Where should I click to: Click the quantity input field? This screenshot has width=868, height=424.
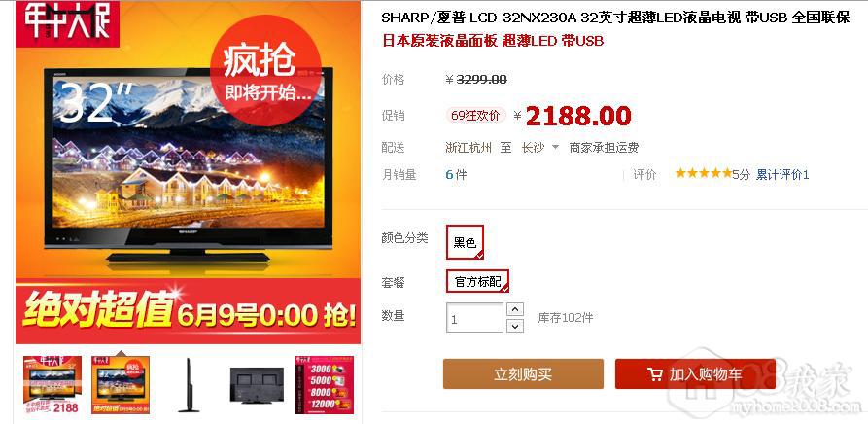[475, 318]
